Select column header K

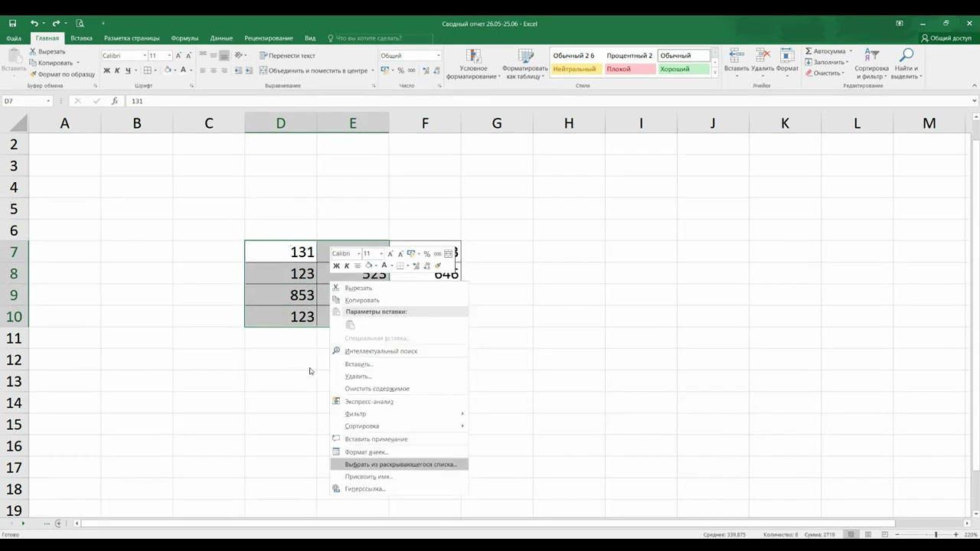click(x=785, y=123)
